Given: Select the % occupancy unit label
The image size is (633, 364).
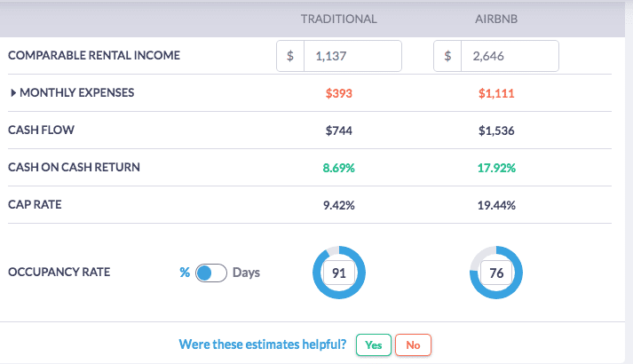Looking at the screenshot, I should pyautogui.click(x=185, y=273).
